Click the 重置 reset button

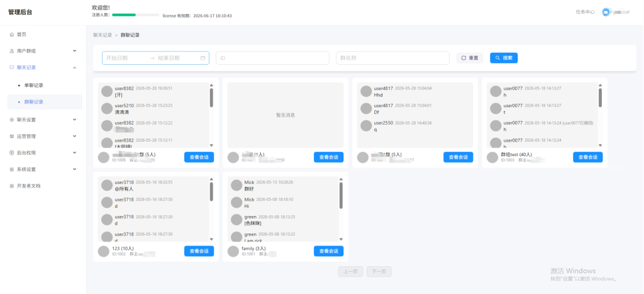tap(470, 58)
